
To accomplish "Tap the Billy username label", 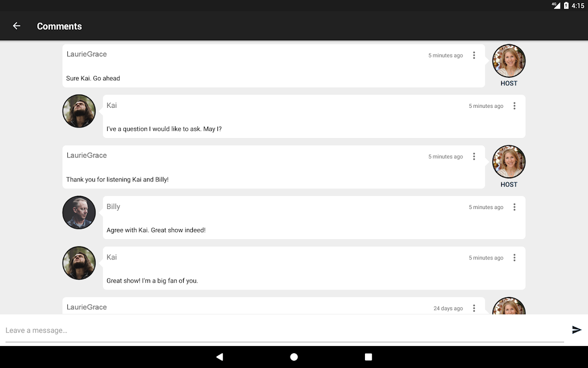I will pyautogui.click(x=113, y=206).
